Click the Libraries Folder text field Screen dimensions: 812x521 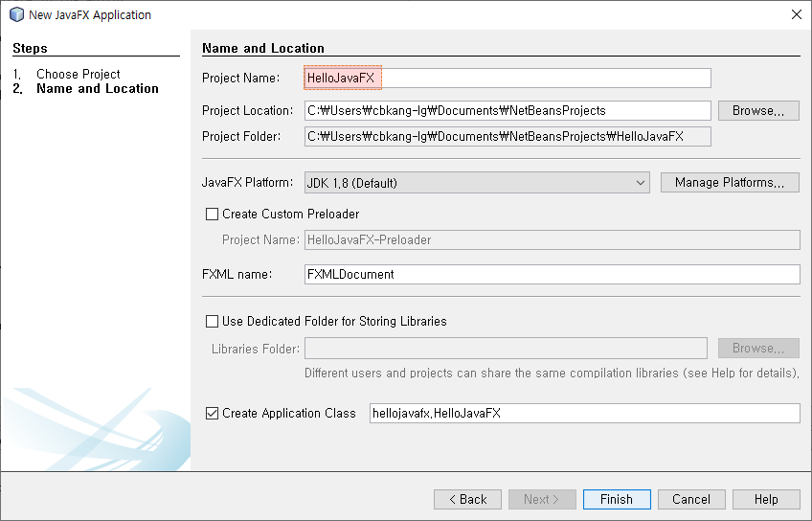pyautogui.click(x=506, y=348)
